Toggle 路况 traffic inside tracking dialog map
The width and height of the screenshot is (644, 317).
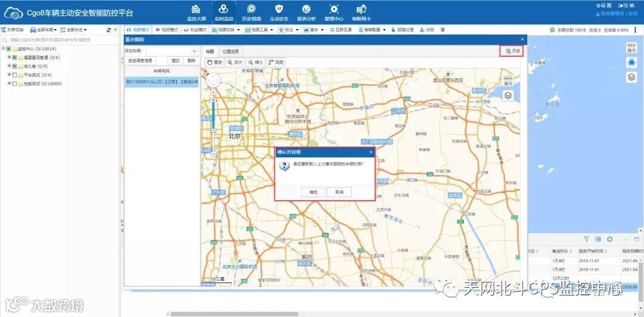pos(508,80)
